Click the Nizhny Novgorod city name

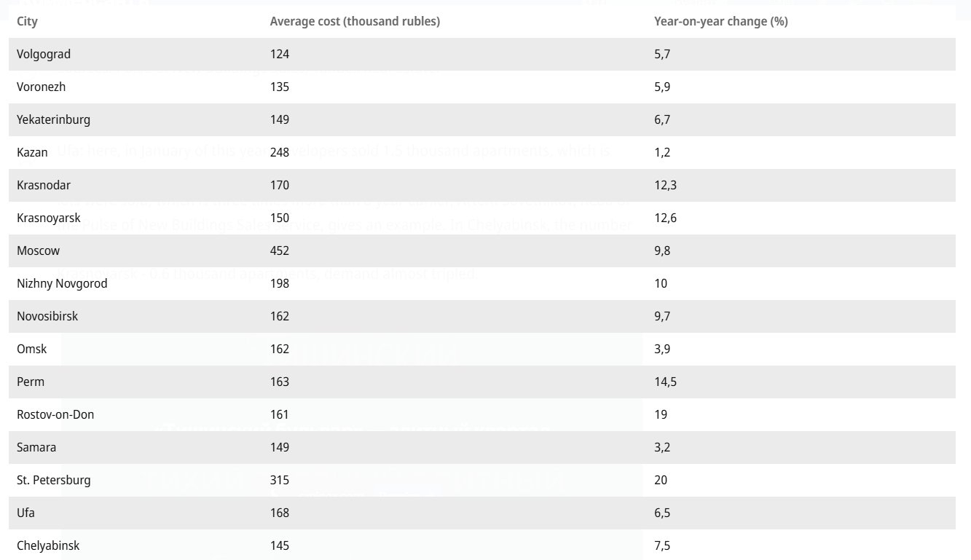coord(62,283)
